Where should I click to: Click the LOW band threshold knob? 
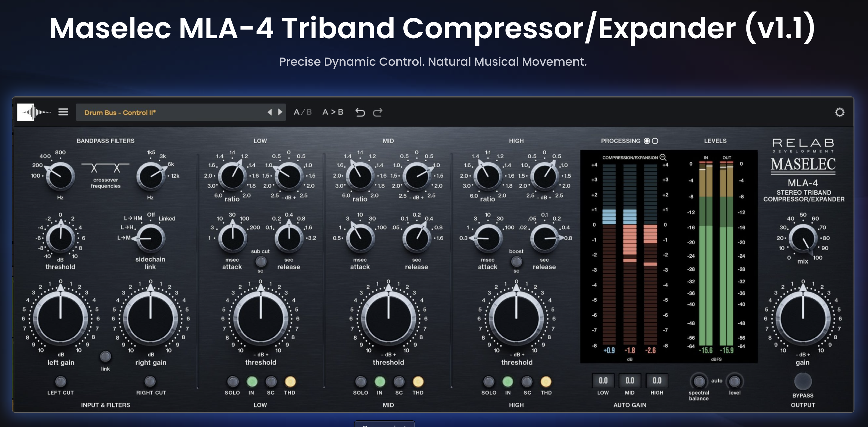click(x=260, y=319)
